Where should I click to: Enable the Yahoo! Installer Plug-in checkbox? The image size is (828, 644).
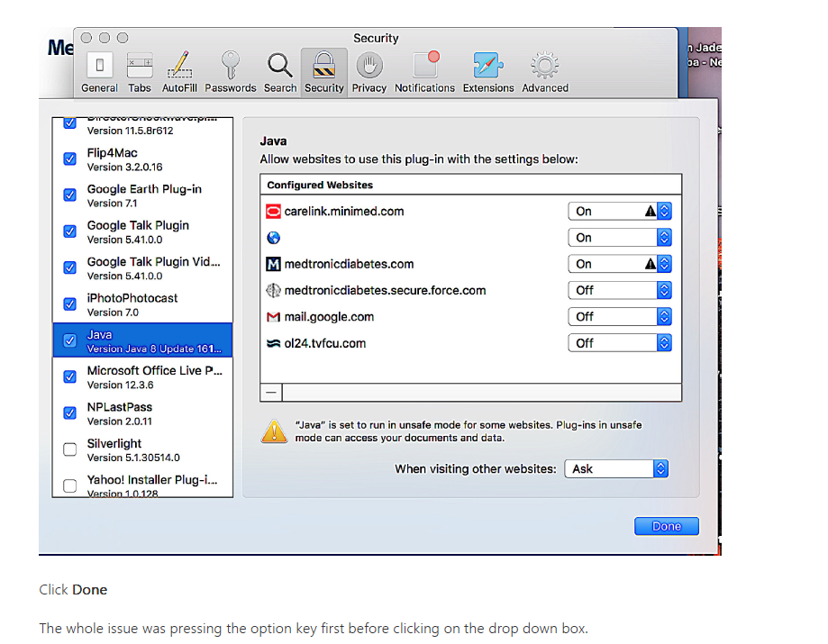(69, 485)
